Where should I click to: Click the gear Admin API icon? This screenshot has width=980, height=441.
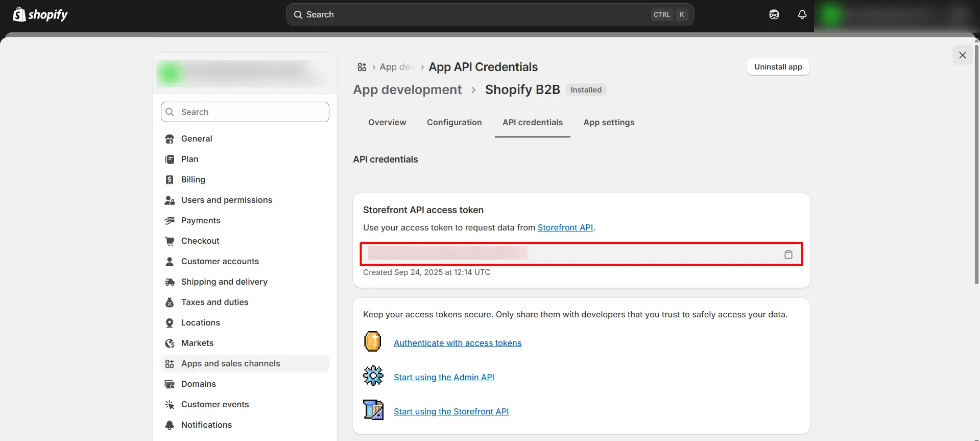click(373, 376)
